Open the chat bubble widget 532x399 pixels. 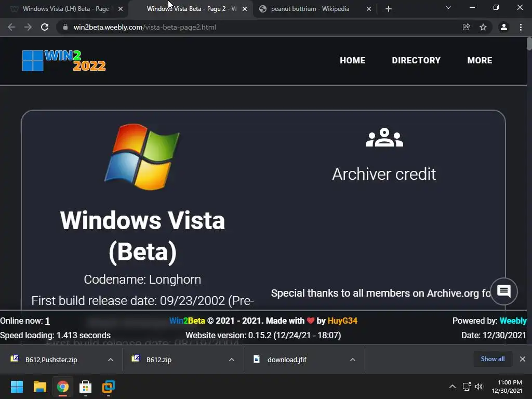[504, 291]
